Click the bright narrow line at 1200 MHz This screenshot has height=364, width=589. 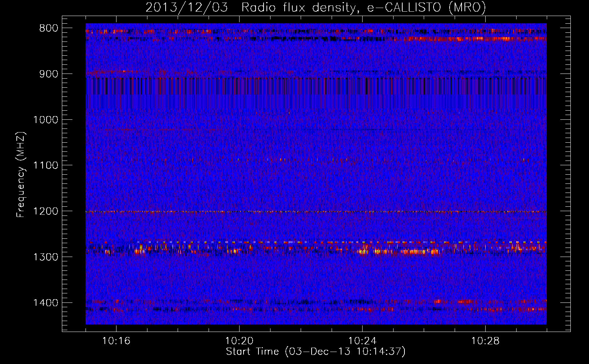(316, 211)
